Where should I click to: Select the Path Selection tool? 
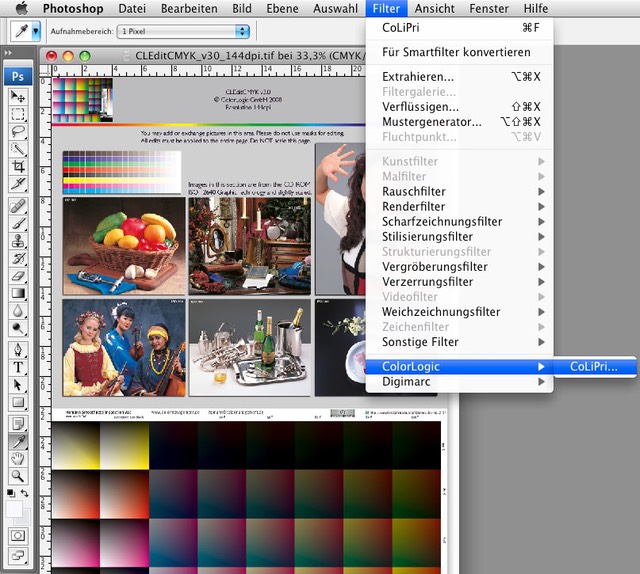pyautogui.click(x=18, y=385)
